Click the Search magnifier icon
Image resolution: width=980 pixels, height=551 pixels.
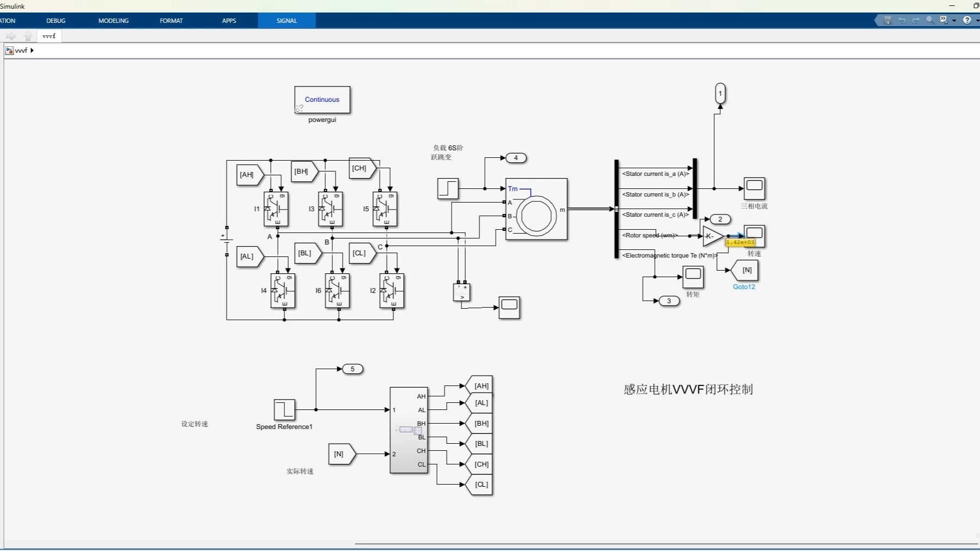(x=929, y=20)
